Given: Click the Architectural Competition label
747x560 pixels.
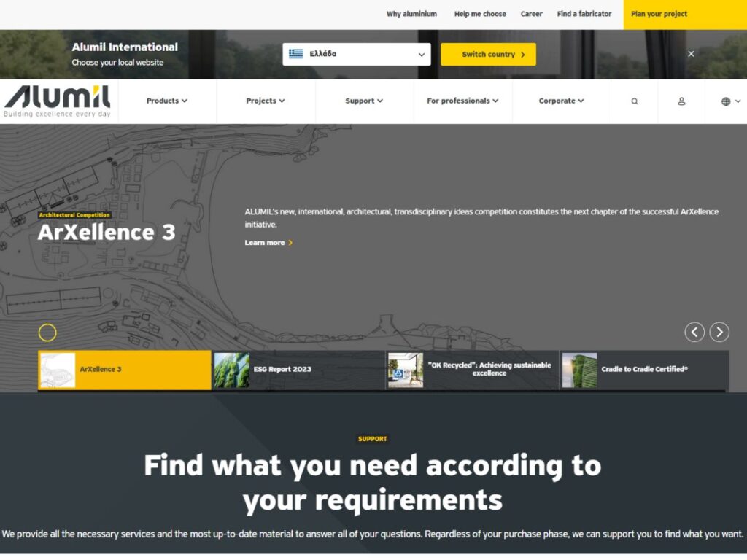Looking at the screenshot, I should [74, 215].
